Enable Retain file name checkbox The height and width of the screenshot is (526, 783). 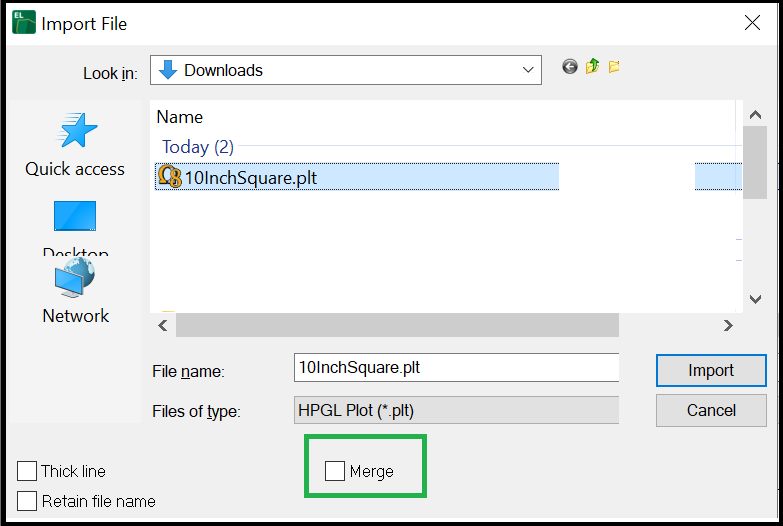pyautogui.click(x=26, y=501)
